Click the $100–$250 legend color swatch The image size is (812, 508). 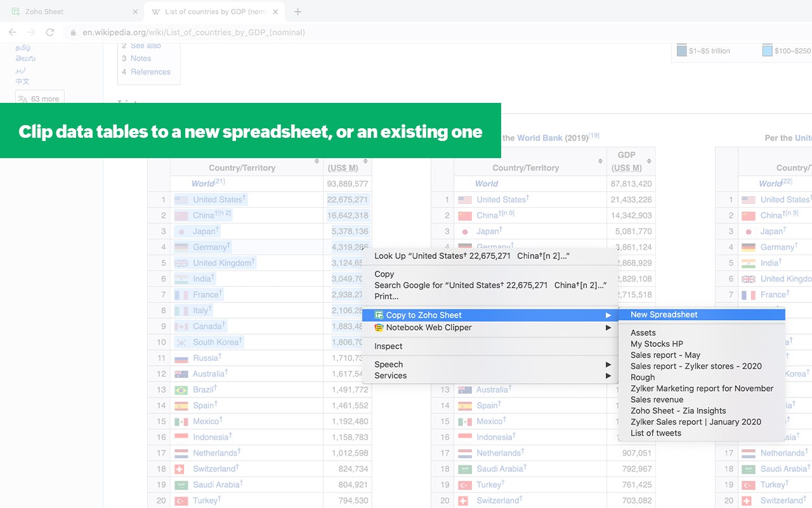768,51
